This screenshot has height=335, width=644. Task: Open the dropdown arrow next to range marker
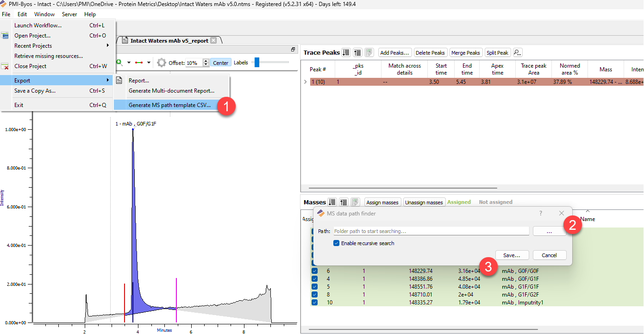point(149,63)
